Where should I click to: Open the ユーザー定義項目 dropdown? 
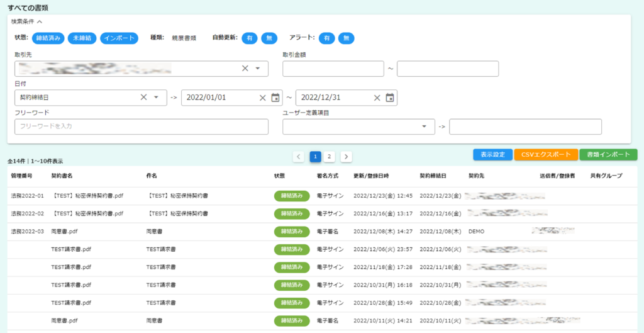[423, 127]
